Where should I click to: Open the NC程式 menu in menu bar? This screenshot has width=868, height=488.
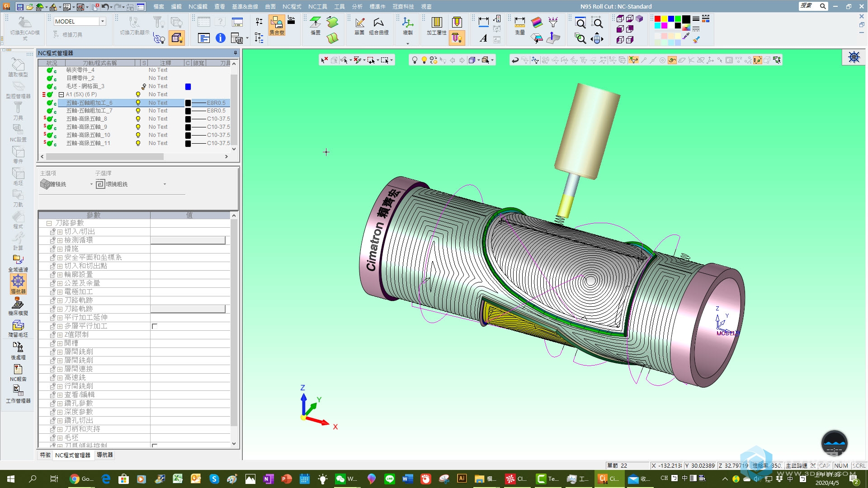click(x=291, y=6)
